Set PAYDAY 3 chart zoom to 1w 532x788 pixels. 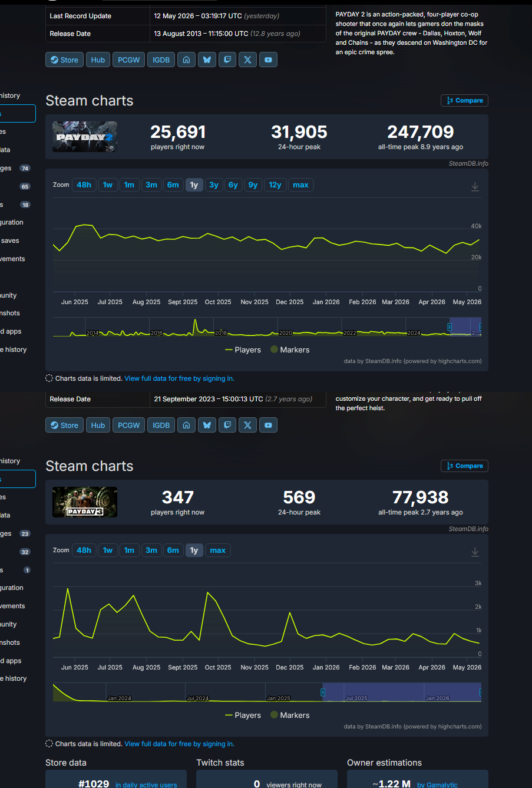[108, 550]
